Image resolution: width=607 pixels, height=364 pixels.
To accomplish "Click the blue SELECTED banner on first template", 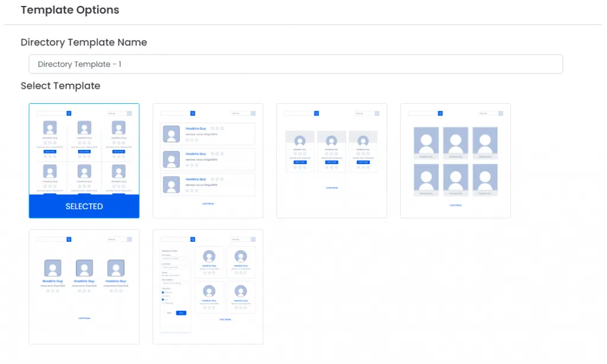I will click(84, 206).
